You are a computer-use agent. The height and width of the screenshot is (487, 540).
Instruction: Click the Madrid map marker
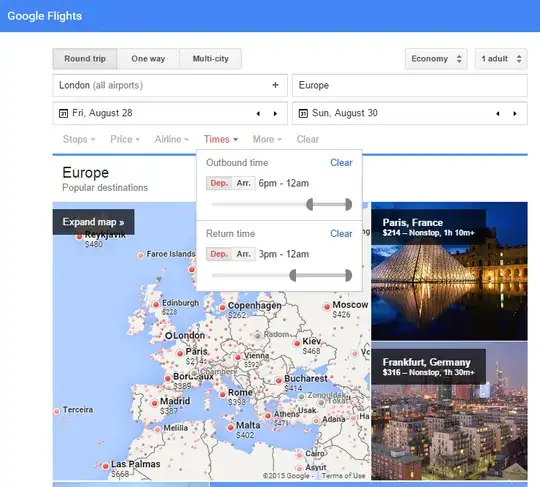(155, 403)
